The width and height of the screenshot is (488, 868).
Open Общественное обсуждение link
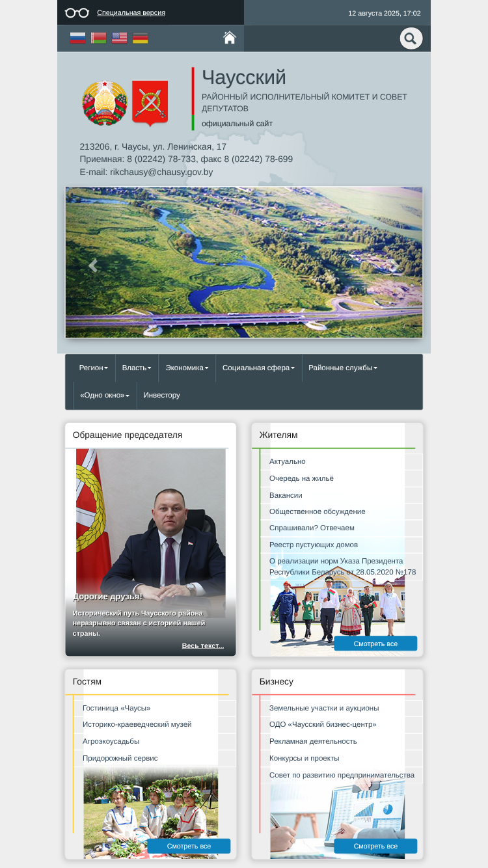tap(318, 511)
